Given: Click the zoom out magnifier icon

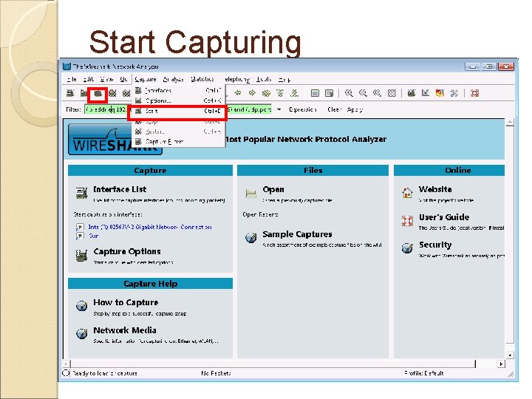Looking at the screenshot, I should [x=363, y=93].
